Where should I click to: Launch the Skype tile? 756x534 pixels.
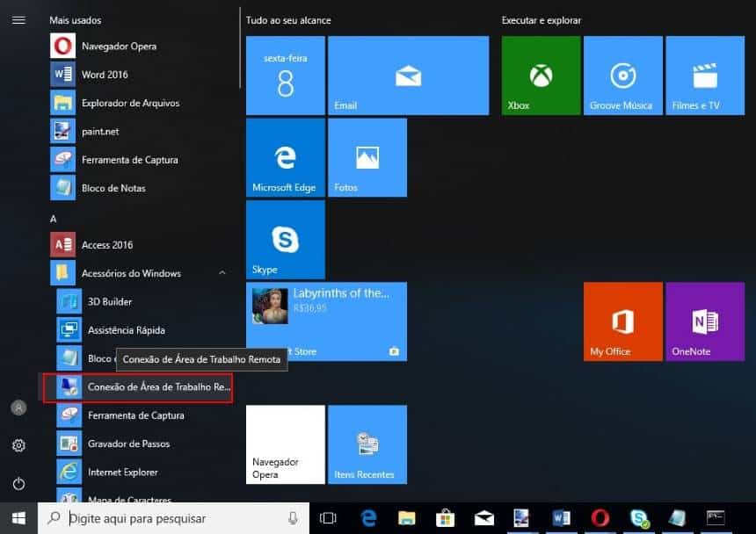point(286,240)
